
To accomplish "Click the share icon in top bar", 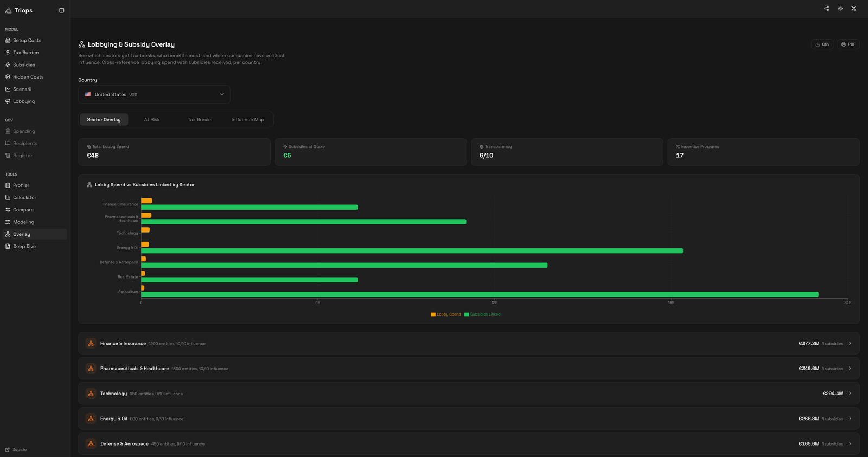I will [x=826, y=9].
